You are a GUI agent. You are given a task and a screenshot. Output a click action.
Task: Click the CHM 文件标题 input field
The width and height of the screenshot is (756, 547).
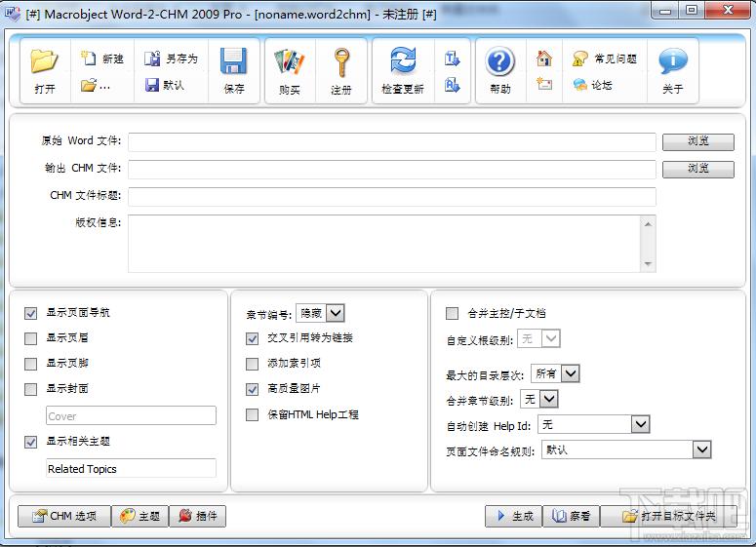(x=392, y=197)
